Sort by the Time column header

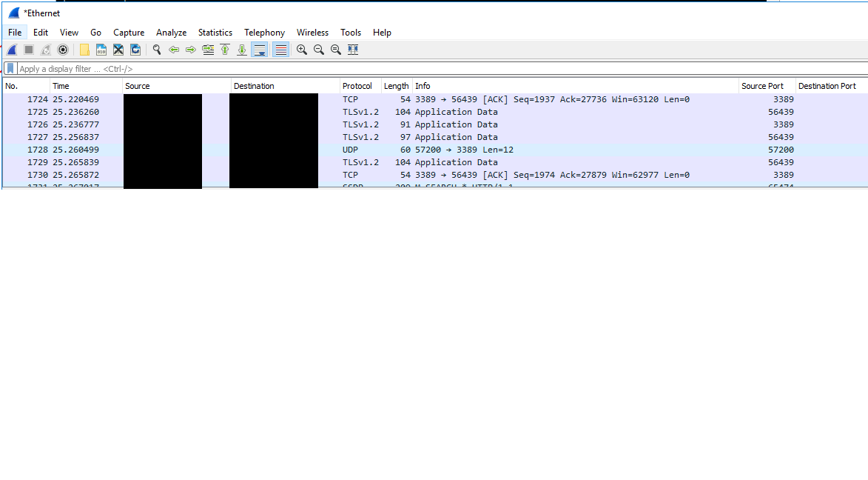tap(86, 86)
